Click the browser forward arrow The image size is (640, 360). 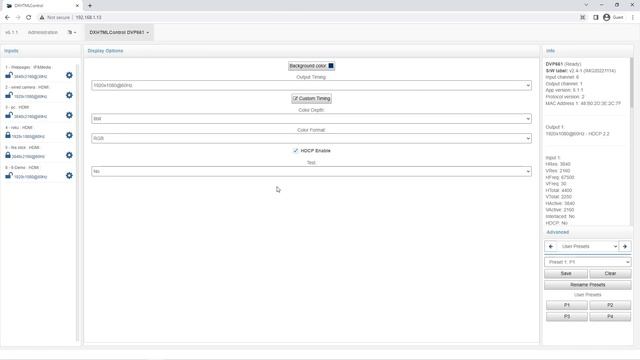click(18, 18)
